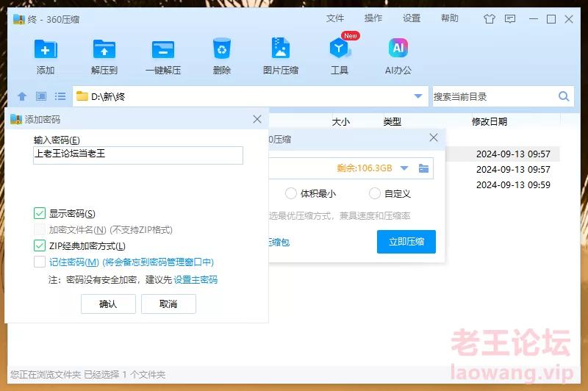Click the browse folder icon in compress dialog

point(424,168)
